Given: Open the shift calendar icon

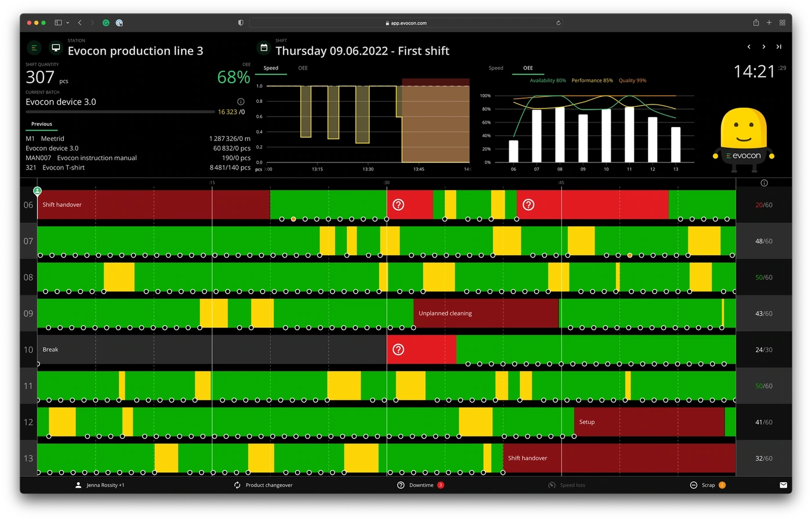Looking at the screenshot, I should click(x=264, y=48).
